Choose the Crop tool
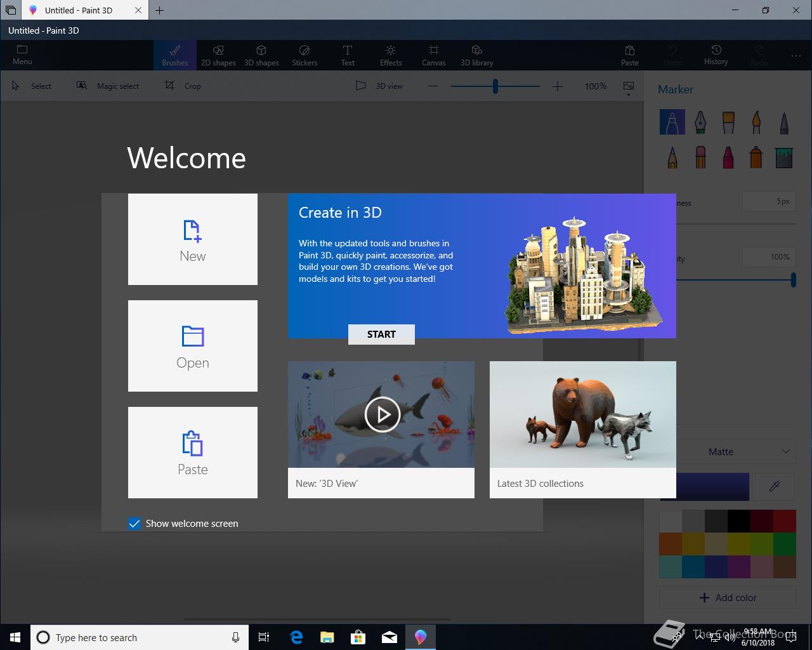The width and height of the screenshot is (812, 650). [183, 86]
